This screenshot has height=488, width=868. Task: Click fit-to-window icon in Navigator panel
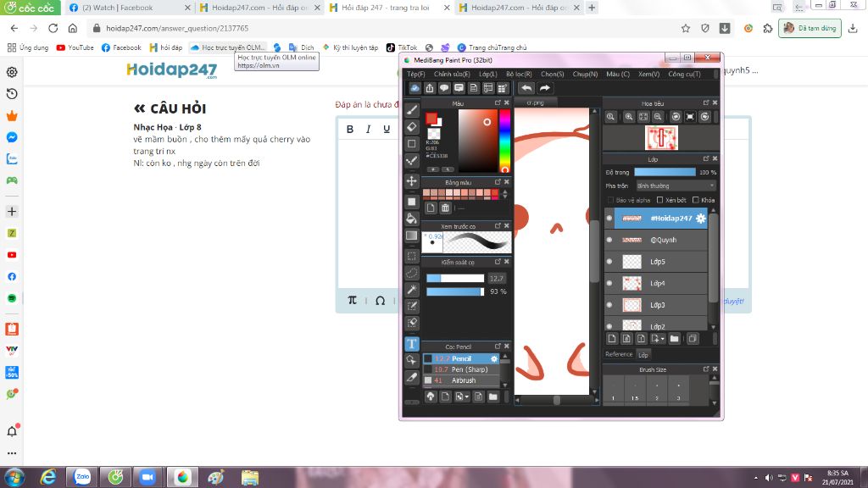[643, 117]
